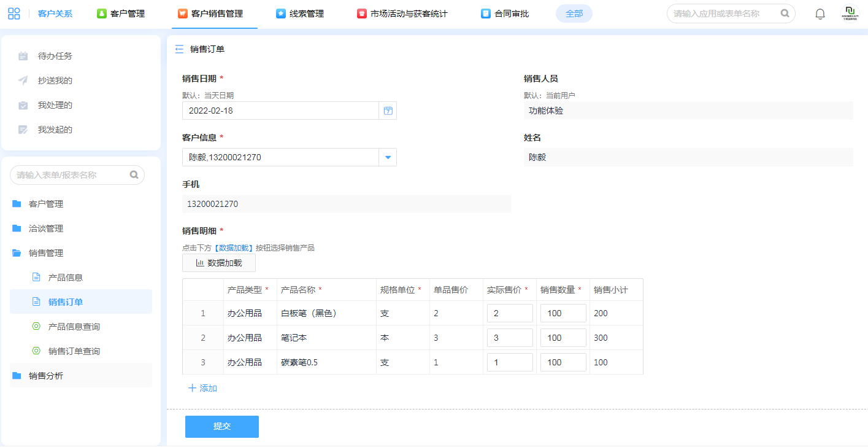Click 实际售价 input for 笔记本 row
The image size is (868, 447).
point(510,338)
